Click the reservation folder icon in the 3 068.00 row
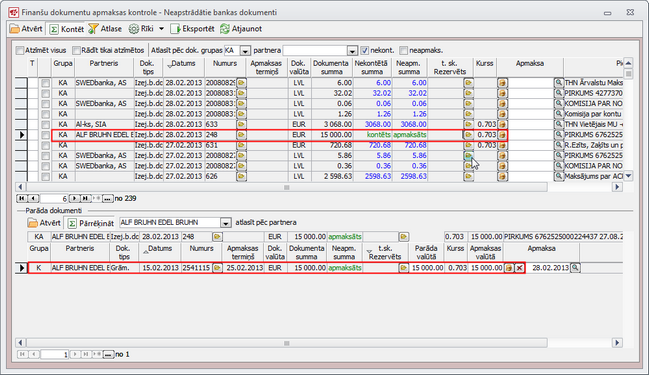 (469, 125)
